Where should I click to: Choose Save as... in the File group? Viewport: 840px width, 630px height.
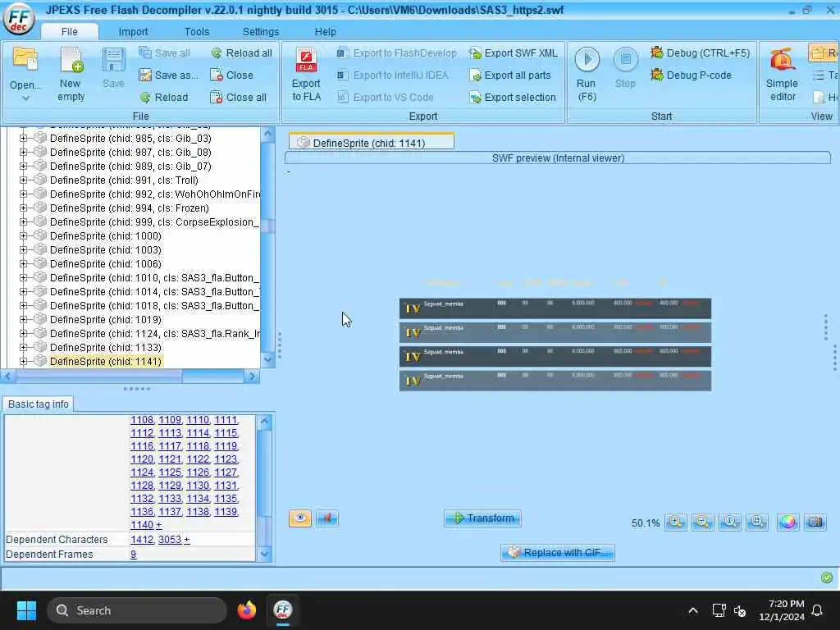[x=167, y=75]
